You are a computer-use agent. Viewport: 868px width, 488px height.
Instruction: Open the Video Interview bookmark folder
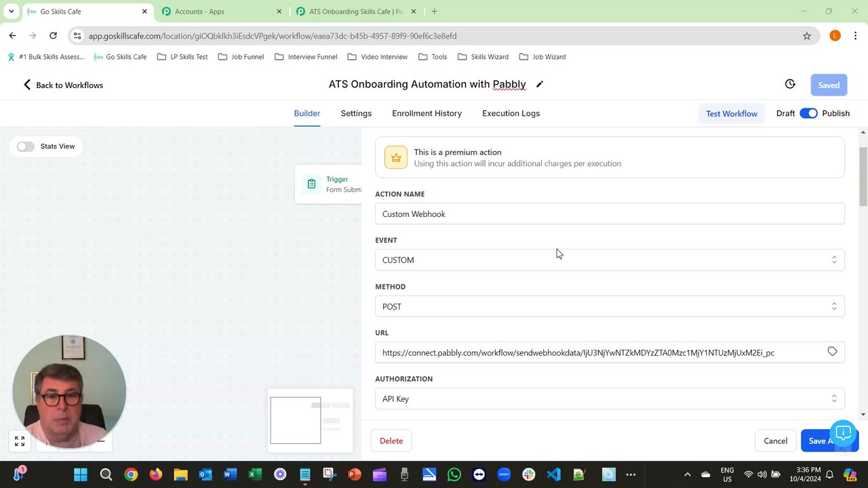[x=377, y=57]
